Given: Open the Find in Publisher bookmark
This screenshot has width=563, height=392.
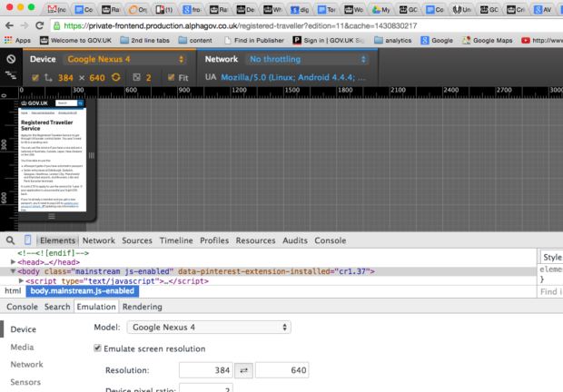Looking at the screenshot, I should point(254,41).
